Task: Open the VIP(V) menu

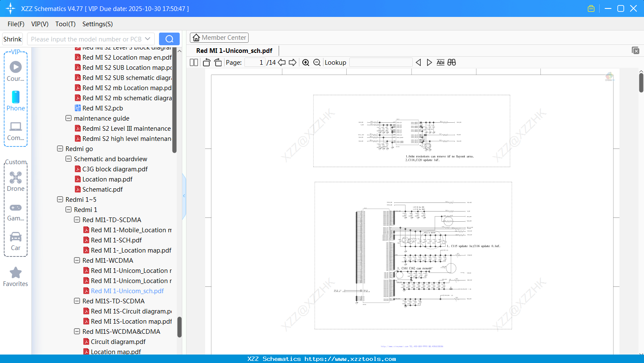Action: (40, 24)
